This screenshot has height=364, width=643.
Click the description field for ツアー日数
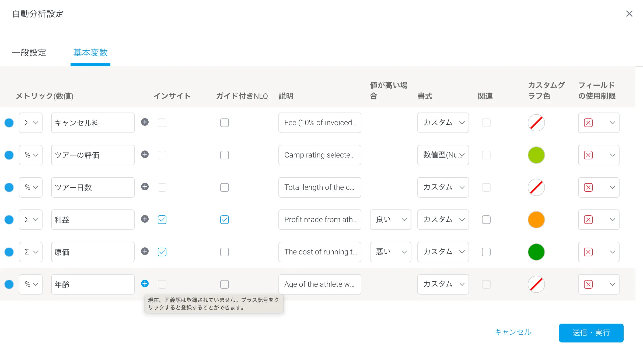point(320,187)
